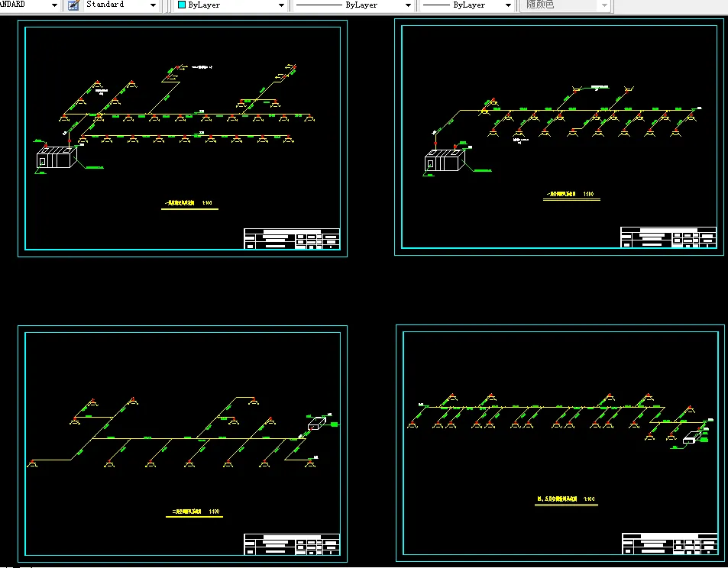This screenshot has width=728, height=568.
Task: Click the cyan ByLayer color swatch
Action: pyautogui.click(x=182, y=5)
